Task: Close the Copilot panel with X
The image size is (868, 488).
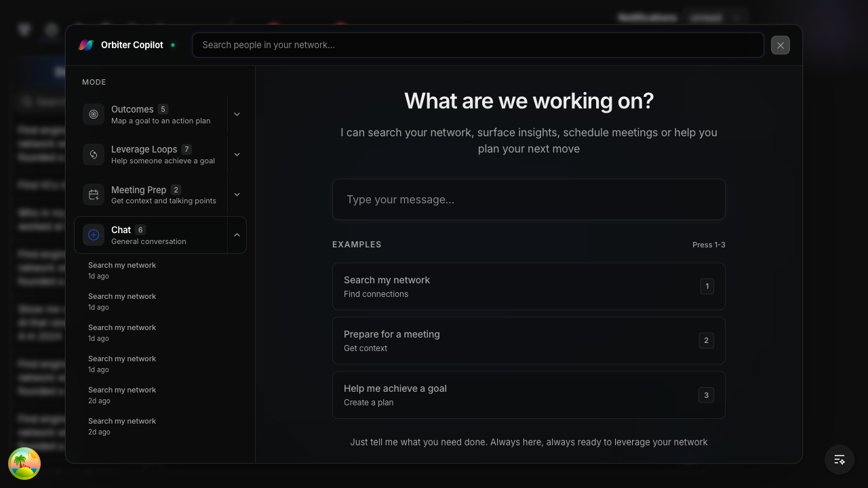Action: 781,45
